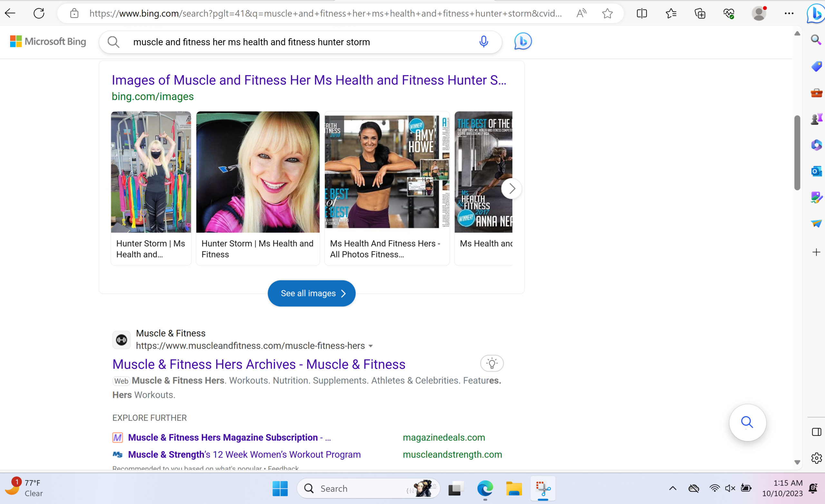This screenshot has width=825, height=504.
Task: Click the muted volume tray icon
Action: [730, 488]
